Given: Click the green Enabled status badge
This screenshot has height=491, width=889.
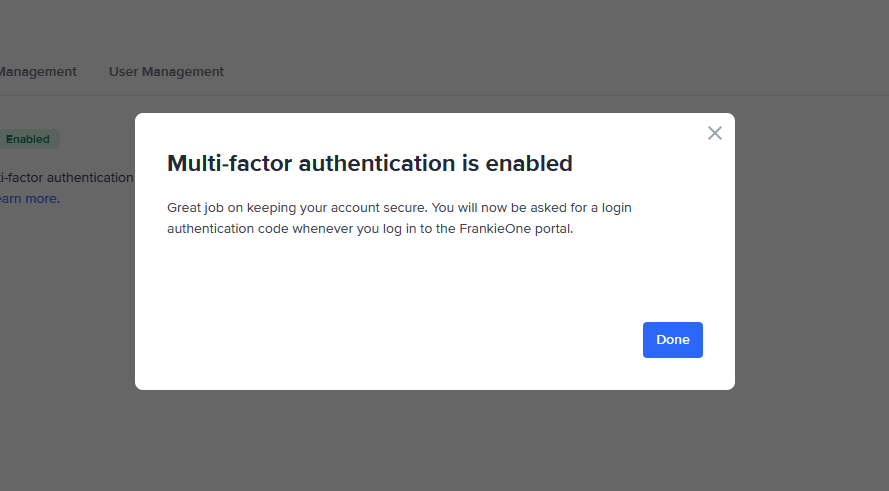Looking at the screenshot, I should pyautogui.click(x=28, y=139).
